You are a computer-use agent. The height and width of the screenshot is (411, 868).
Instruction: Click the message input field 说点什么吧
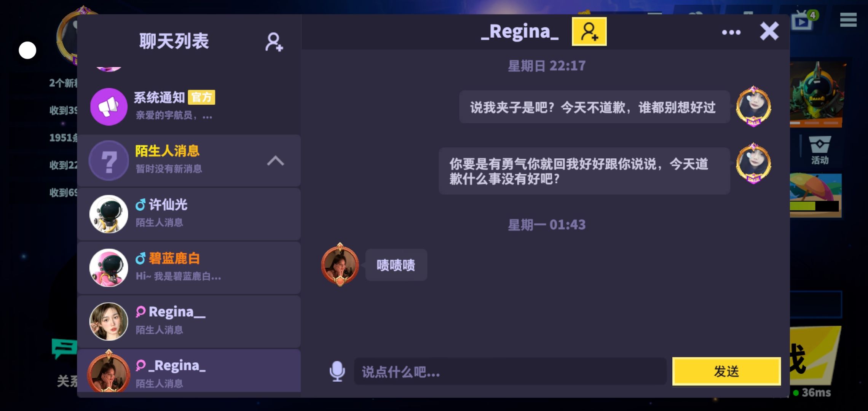coord(510,371)
